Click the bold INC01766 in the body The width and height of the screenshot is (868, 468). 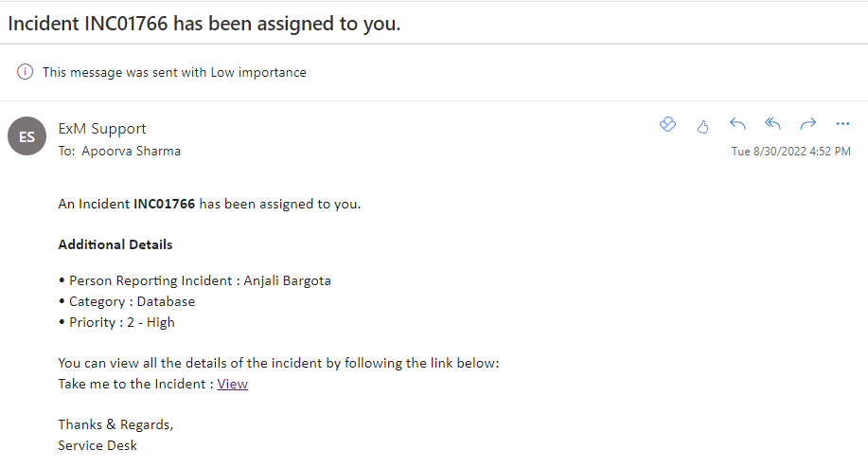(165, 204)
